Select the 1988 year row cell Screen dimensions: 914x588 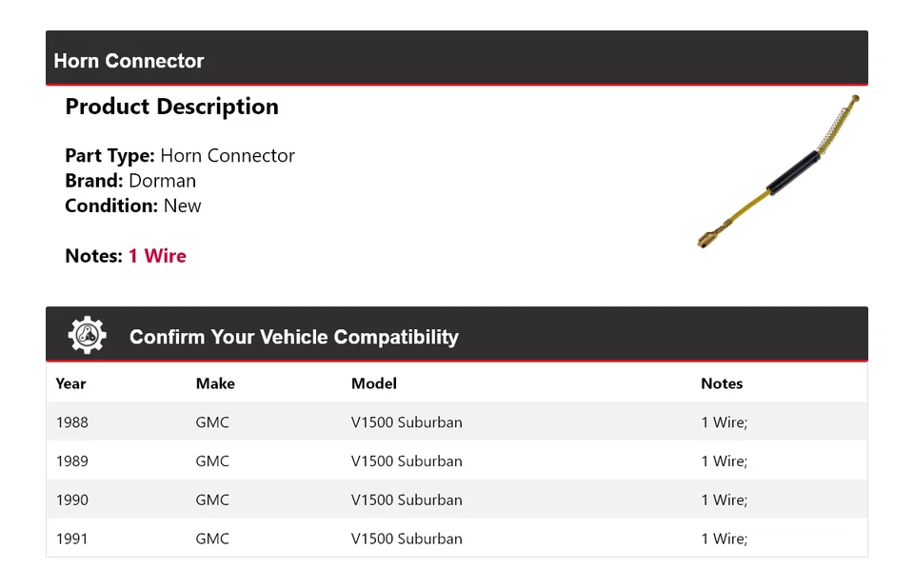[x=72, y=422]
